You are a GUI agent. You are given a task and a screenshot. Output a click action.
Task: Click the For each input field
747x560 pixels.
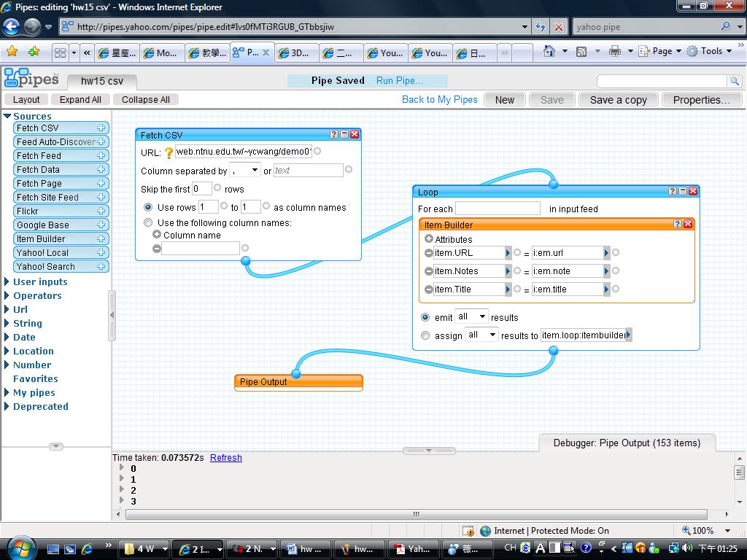(498, 209)
